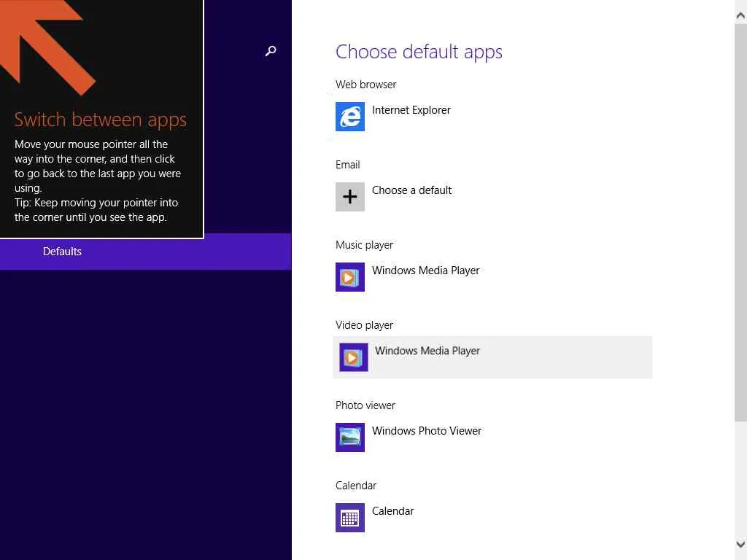The width and height of the screenshot is (747, 560).
Task: Click the Email label
Action: point(347,165)
